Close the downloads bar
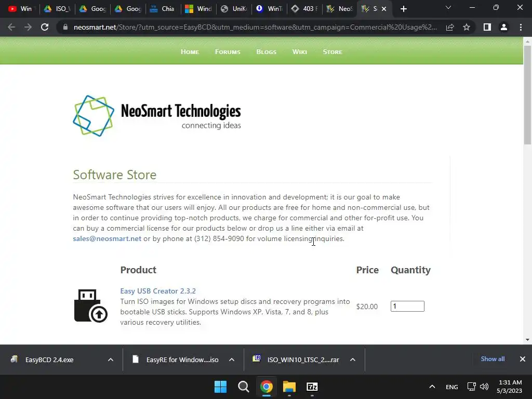 tap(523, 359)
